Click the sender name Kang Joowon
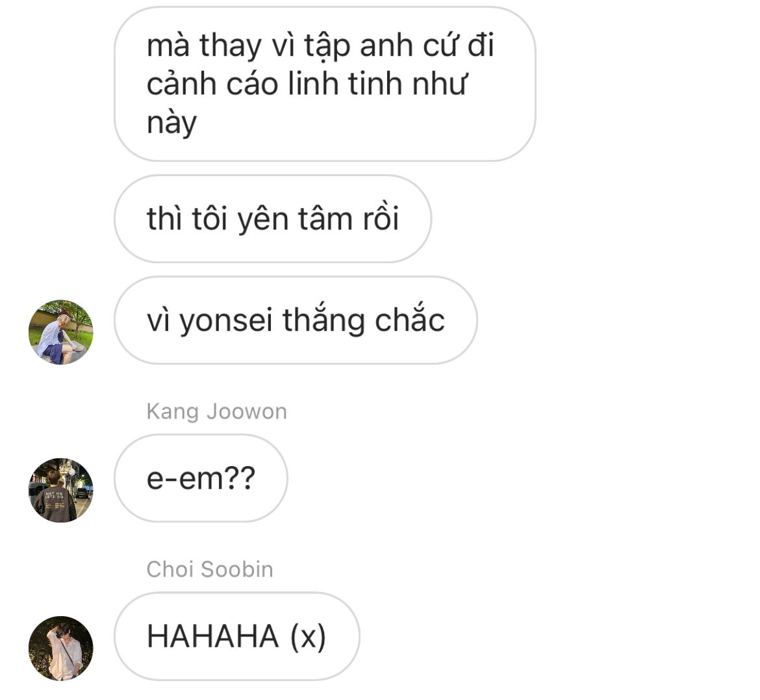The width and height of the screenshot is (760, 700). point(217,411)
